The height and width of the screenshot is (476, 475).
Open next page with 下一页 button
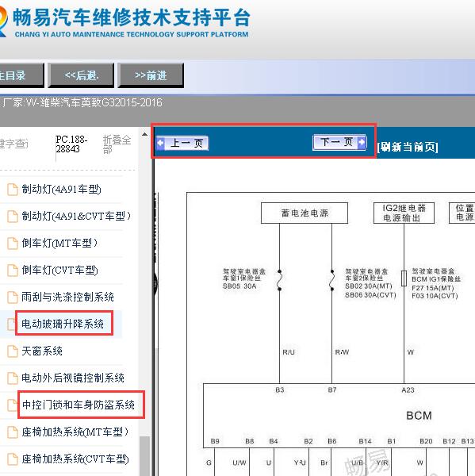tap(339, 142)
